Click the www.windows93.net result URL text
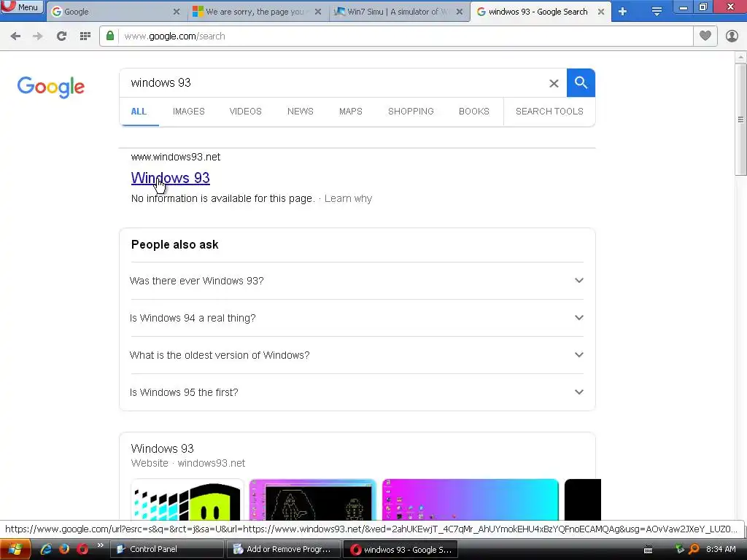This screenshot has height=560, width=747. 176,157
